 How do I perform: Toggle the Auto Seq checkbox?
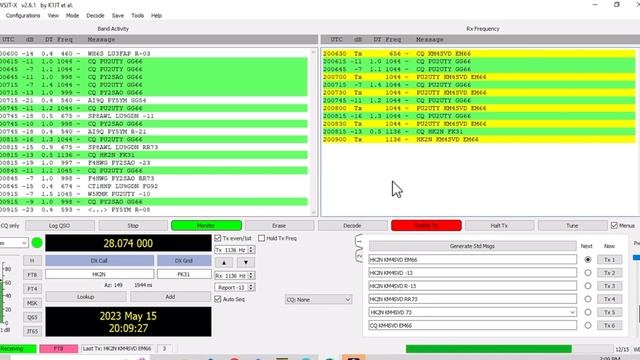click(218, 299)
